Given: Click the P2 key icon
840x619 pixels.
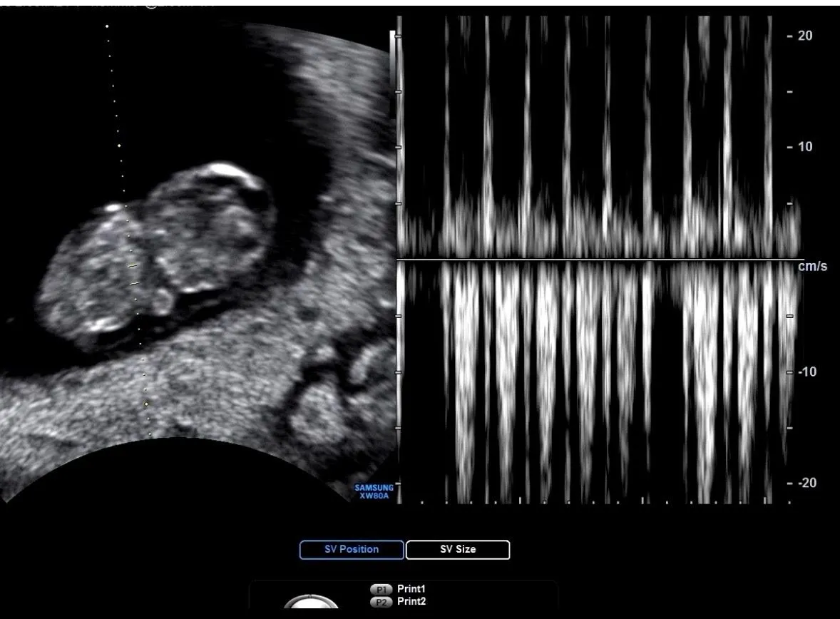Looking at the screenshot, I should 381,602.
